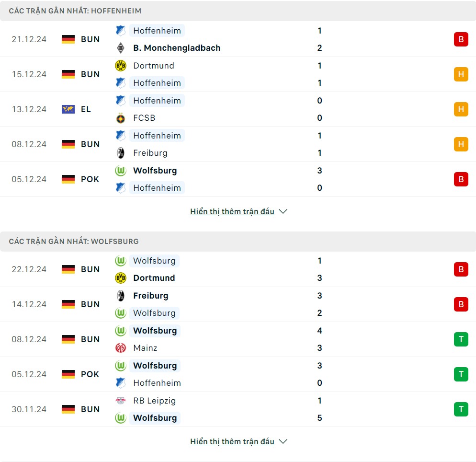Open the 13.12.24 Hoffenheim vs FCSB match row
This screenshot has width=476, height=462.
238,109
